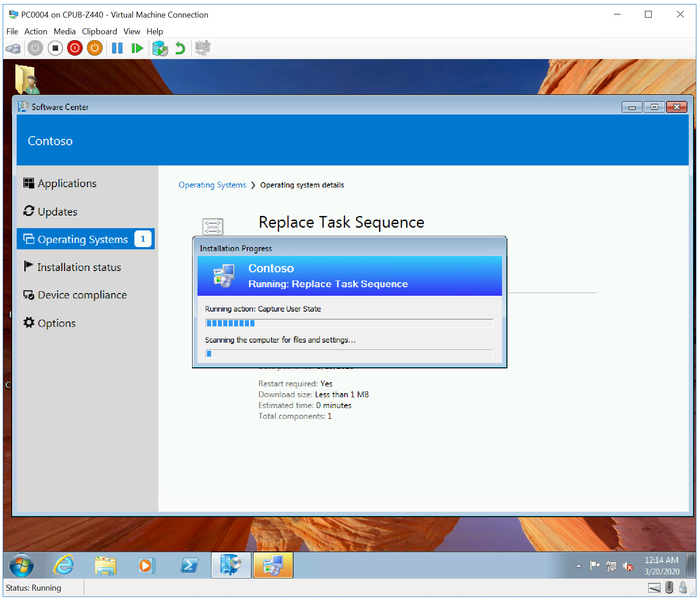The width and height of the screenshot is (700, 601).
Task: Open Software Center from the taskbar icon
Action: (x=231, y=565)
